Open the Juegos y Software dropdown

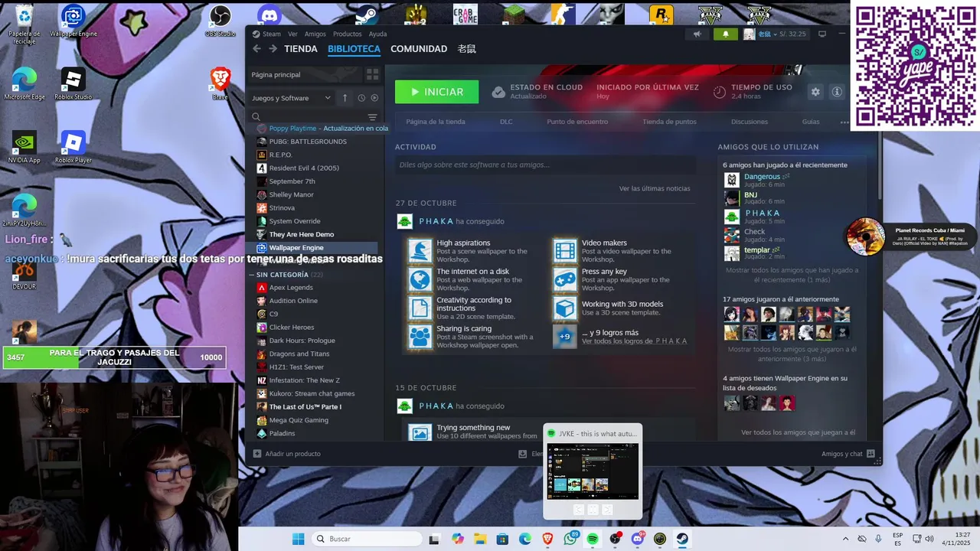tap(291, 98)
